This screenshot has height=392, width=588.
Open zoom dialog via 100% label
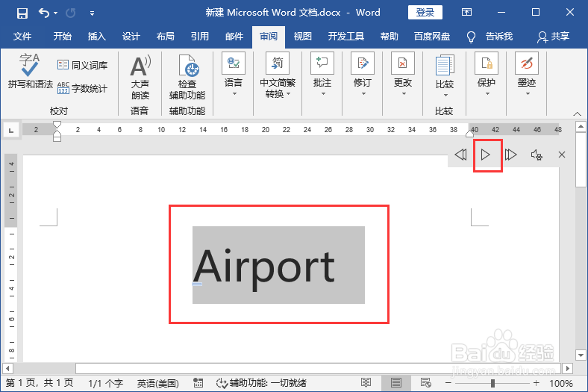point(561,383)
